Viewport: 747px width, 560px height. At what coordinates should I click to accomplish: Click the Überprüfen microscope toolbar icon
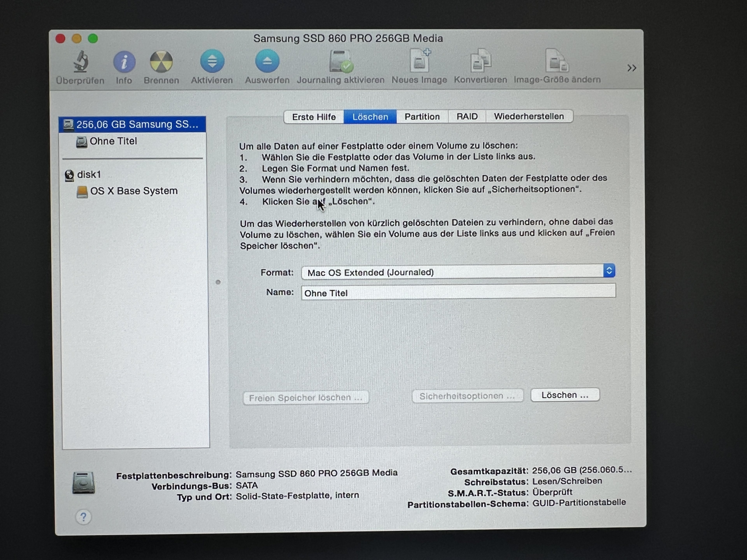tap(81, 62)
